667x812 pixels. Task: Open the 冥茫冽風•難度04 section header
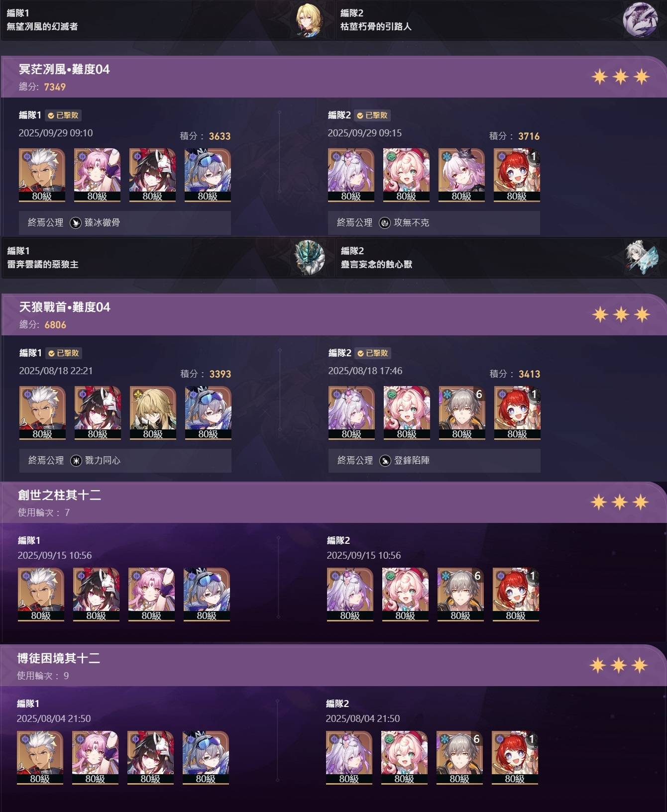click(333, 77)
